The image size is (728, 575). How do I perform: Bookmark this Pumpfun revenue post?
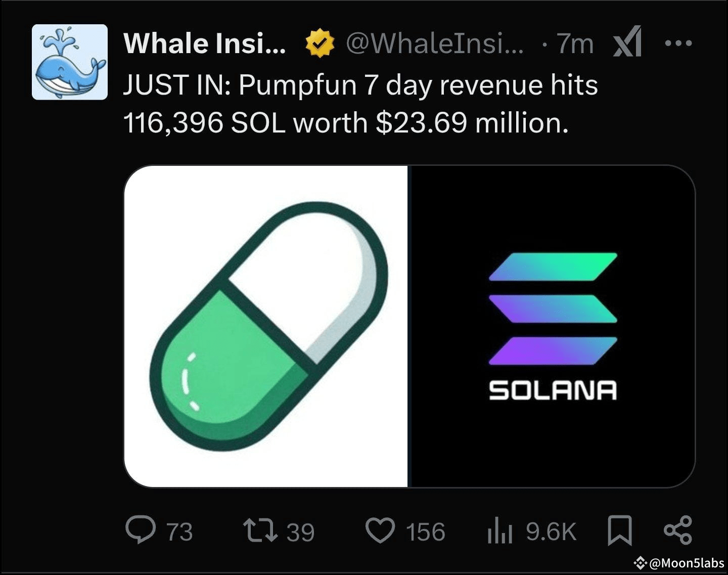click(x=619, y=530)
